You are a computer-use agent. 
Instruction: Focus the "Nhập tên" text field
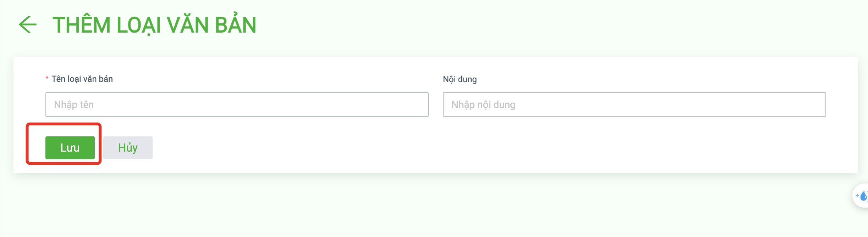point(237,105)
